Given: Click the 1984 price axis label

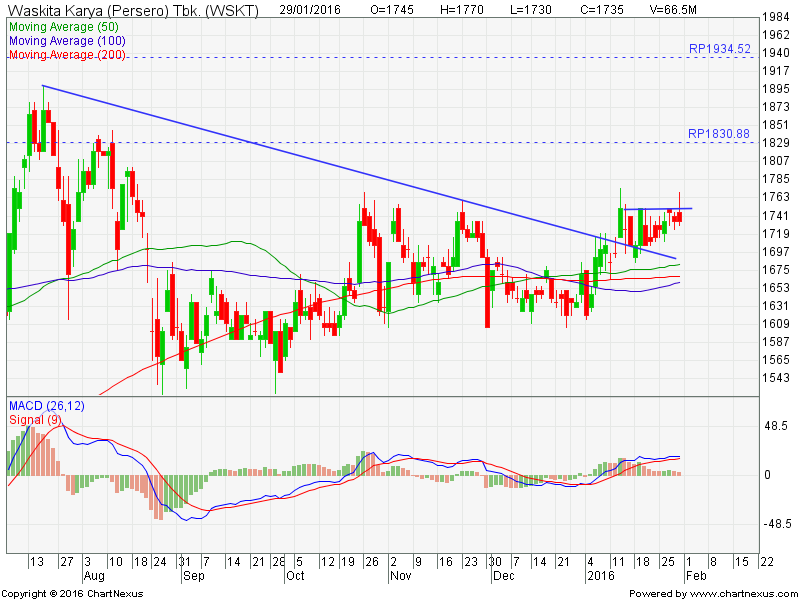Looking at the screenshot, I should coord(776,18).
